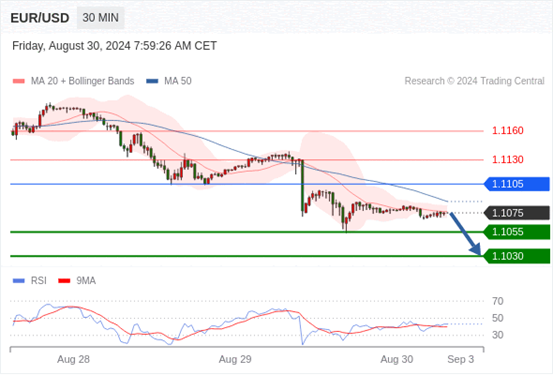Screen dimensions: 553x375
Task: Click the RSI legend label
Action: coord(38,281)
